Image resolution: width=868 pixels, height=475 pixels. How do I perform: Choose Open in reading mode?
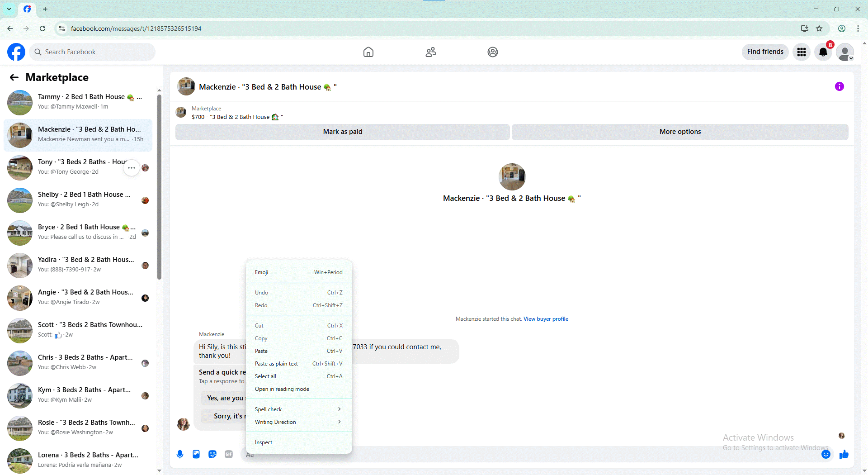click(x=299, y=389)
